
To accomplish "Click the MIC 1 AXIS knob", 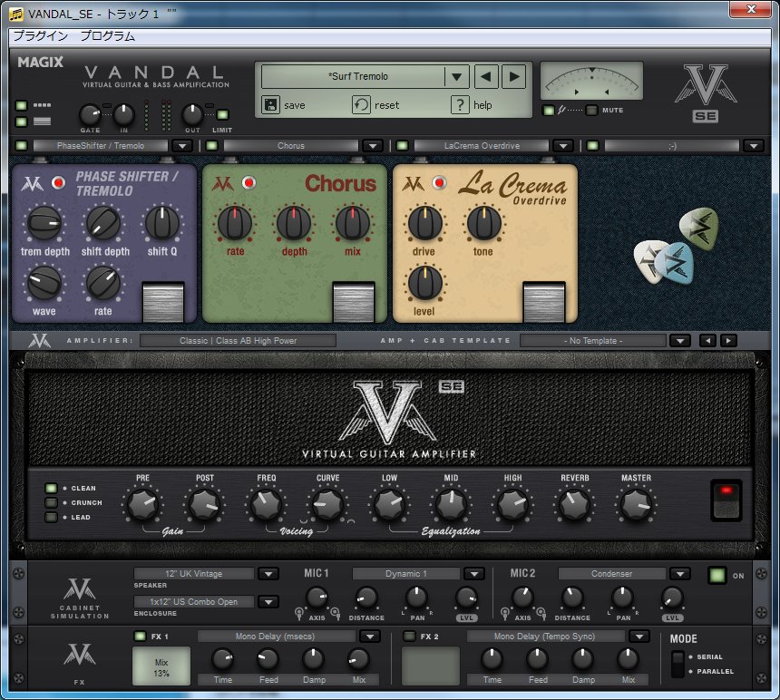I will pos(317,598).
